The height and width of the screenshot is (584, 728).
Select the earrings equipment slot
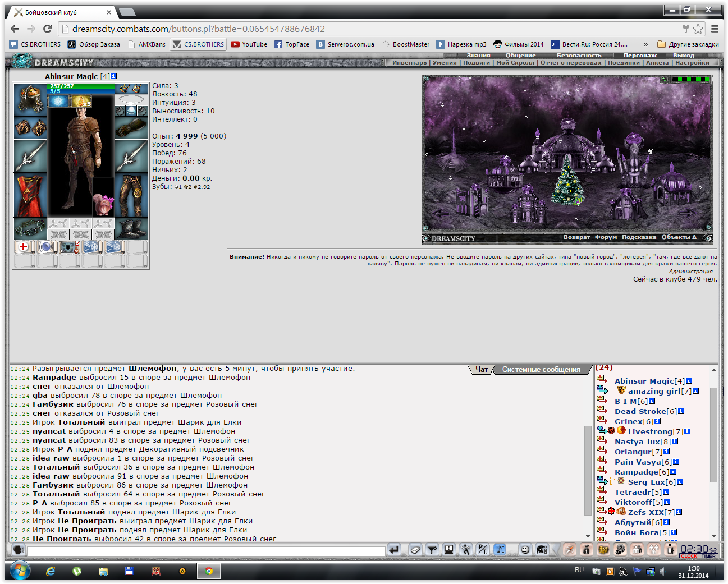(x=131, y=89)
